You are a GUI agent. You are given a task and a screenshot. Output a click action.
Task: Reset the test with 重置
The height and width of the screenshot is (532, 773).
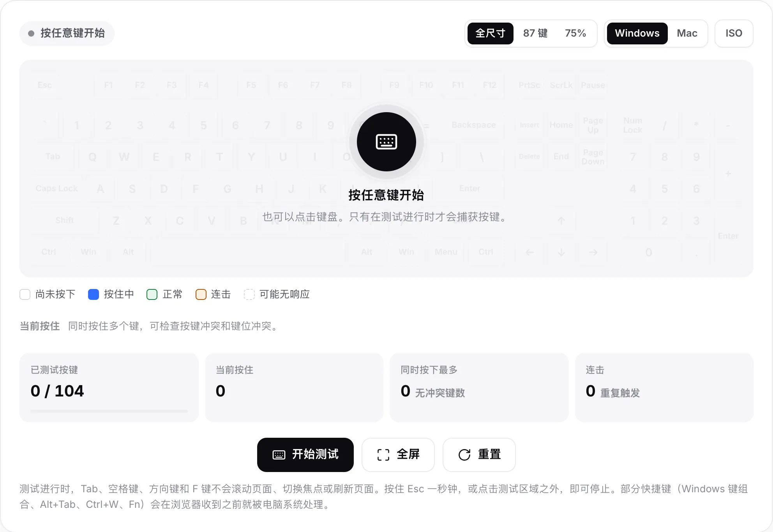point(479,454)
